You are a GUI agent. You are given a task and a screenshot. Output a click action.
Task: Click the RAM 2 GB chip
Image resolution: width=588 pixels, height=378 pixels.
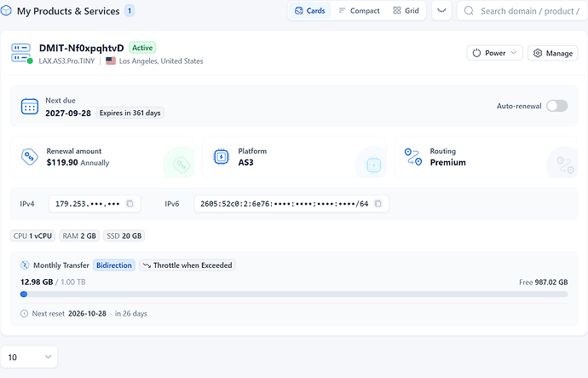click(x=79, y=236)
